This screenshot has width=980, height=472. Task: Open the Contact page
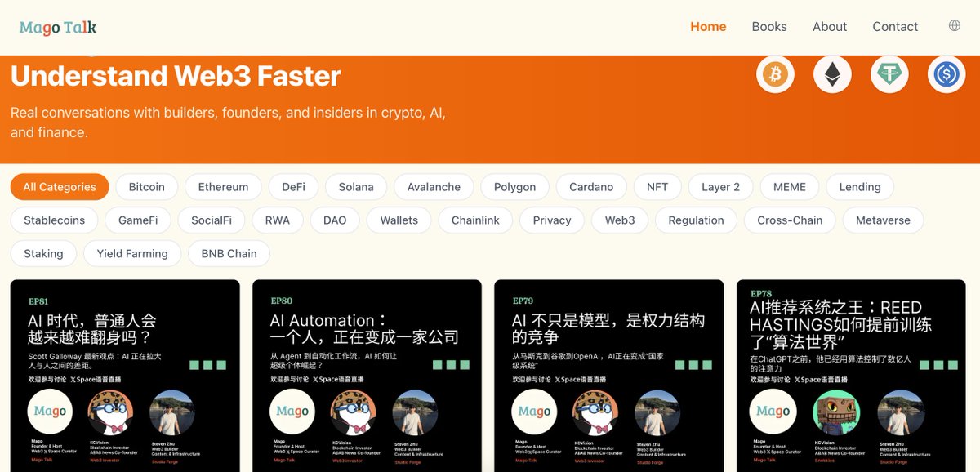895,27
